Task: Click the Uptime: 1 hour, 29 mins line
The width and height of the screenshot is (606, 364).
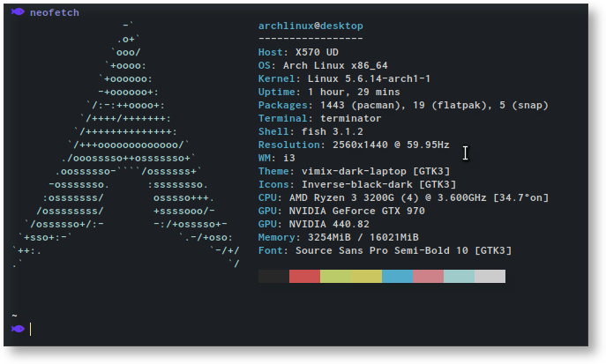Action: (329, 92)
